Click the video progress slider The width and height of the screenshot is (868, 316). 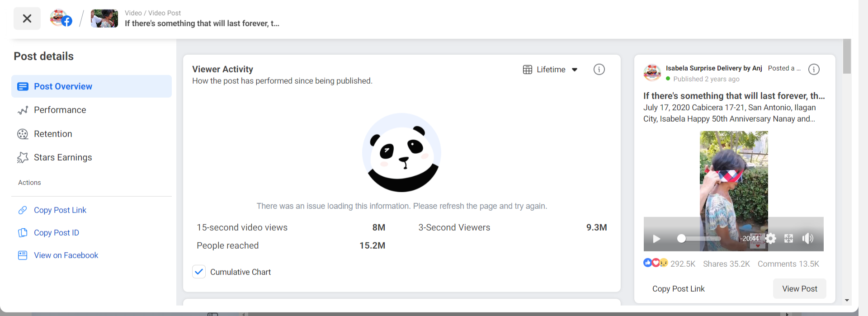(699, 239)
